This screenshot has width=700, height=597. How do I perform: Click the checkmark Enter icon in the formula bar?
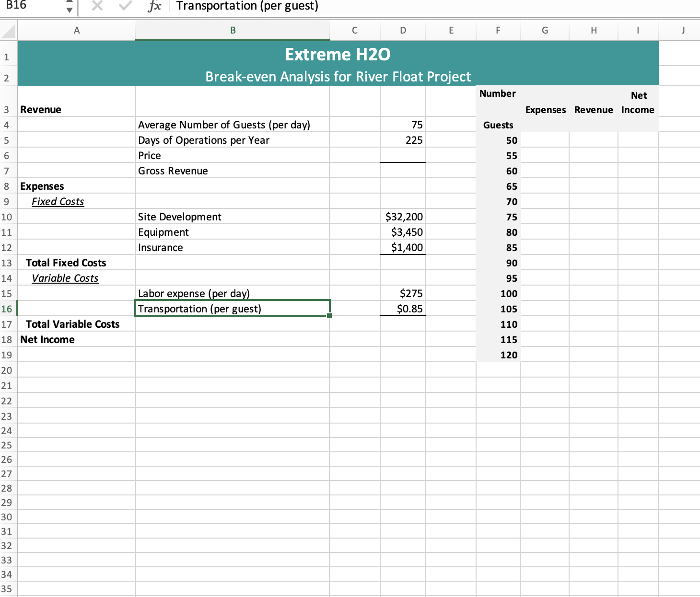coord(124,6)
